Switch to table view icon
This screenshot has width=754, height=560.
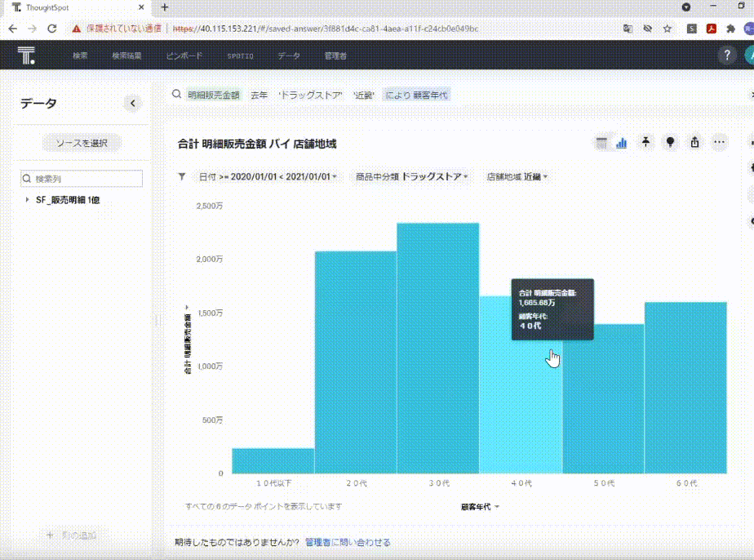pos(601,142)
